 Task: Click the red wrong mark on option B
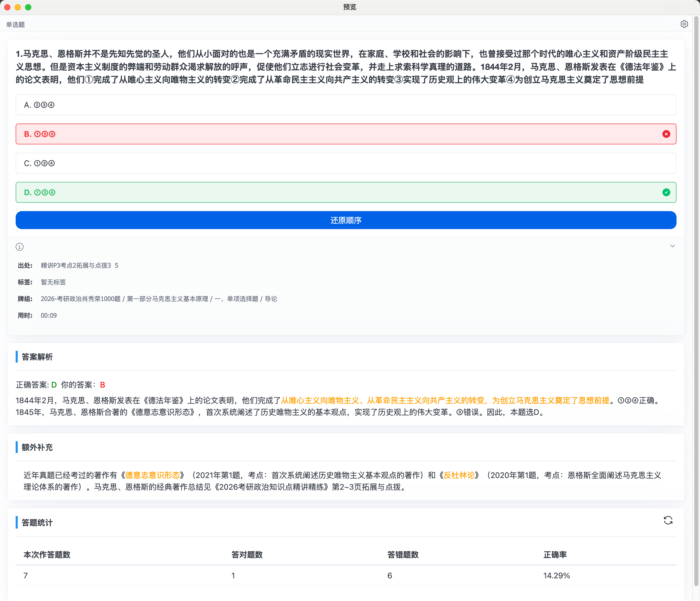[666, 134]
